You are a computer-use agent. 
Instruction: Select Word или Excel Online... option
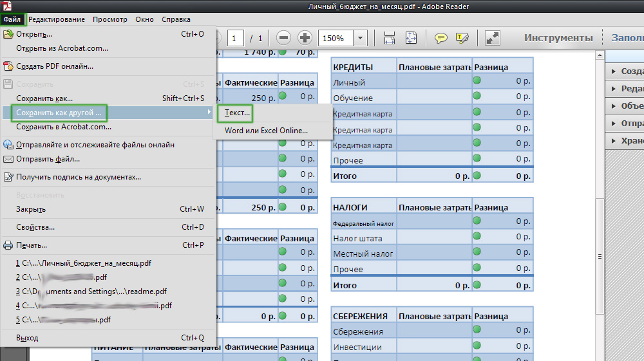[x=266, y=131]
